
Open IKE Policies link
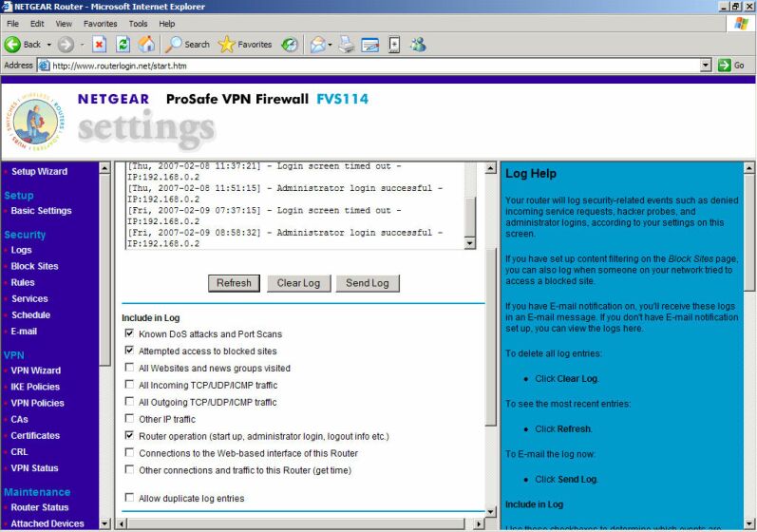click(x=35, y=387)
